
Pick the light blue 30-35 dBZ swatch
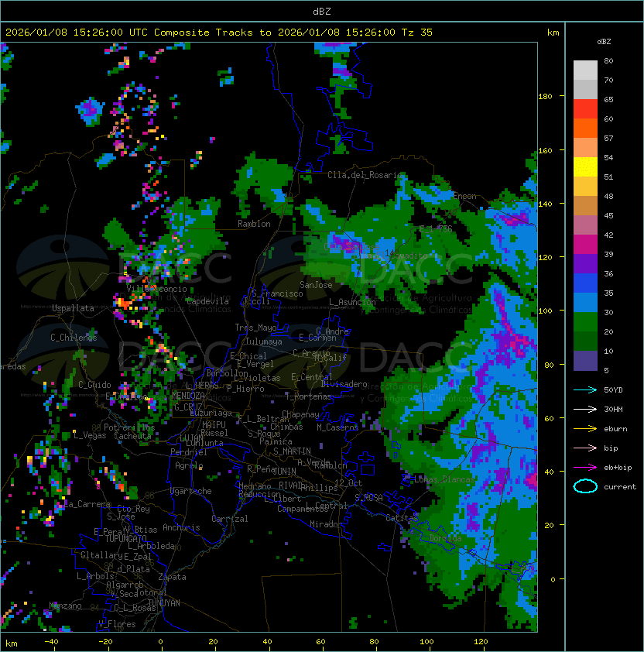585,303
